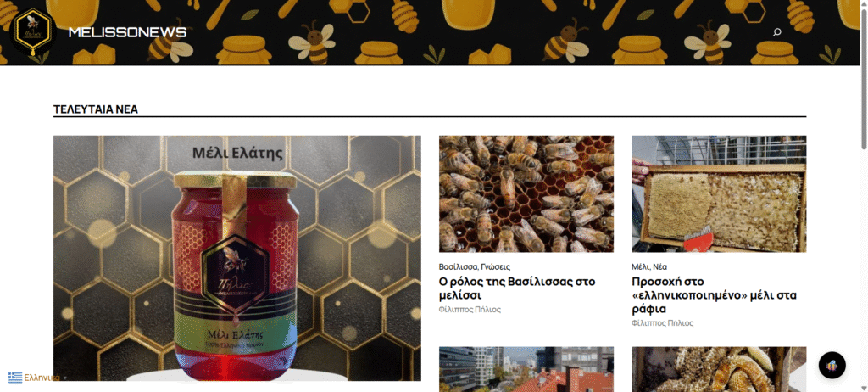868x392 pixels.
Task: Open the Μέλι category link
Action: coord(640,266)
